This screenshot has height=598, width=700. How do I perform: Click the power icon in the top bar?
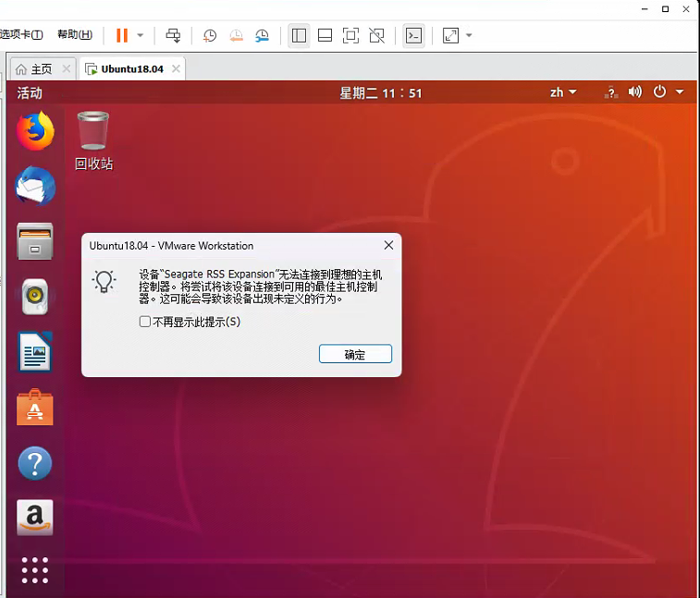[x=659, y=92]
